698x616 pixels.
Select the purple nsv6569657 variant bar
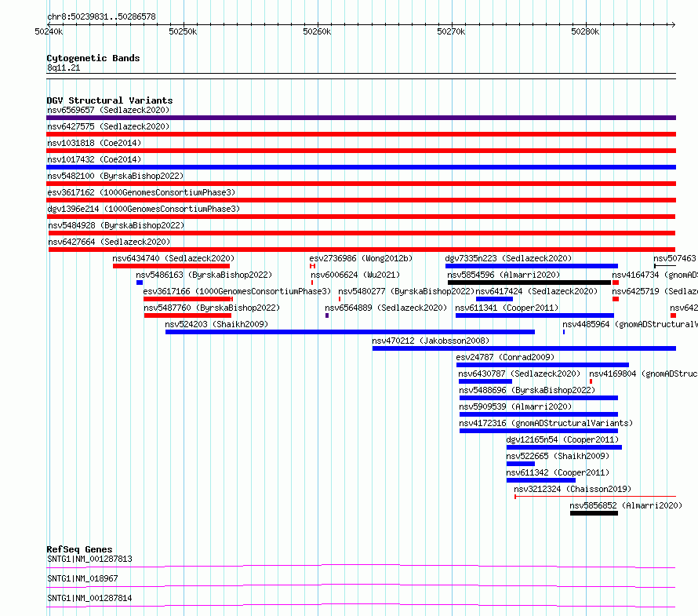pos(361,118)
